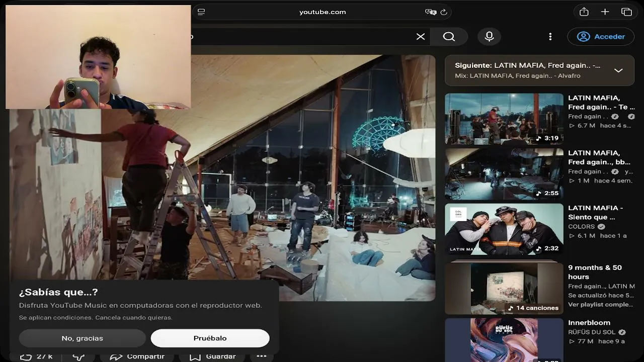Collapse the Siguiente mix panel chevron
This screenshot has width=644, height=362.
pyautogui.click(x=618, y=70)
